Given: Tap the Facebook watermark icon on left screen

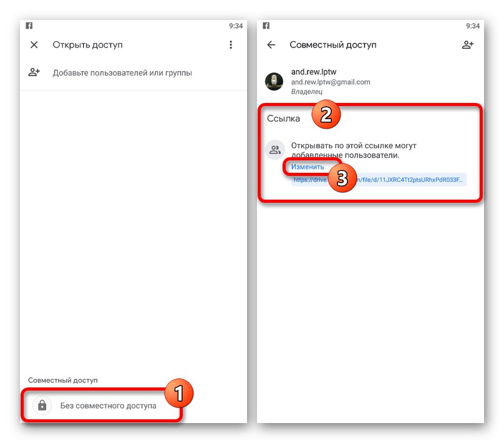Looking at the screenshot, I should coord(29,25).
